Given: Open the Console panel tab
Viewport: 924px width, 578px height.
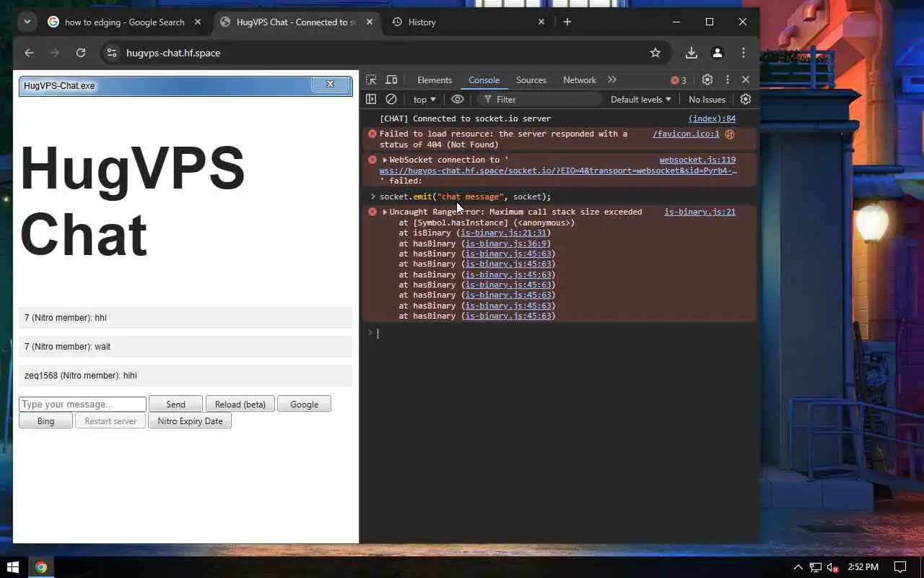Looking at the screenshot, I should (484, 80).
